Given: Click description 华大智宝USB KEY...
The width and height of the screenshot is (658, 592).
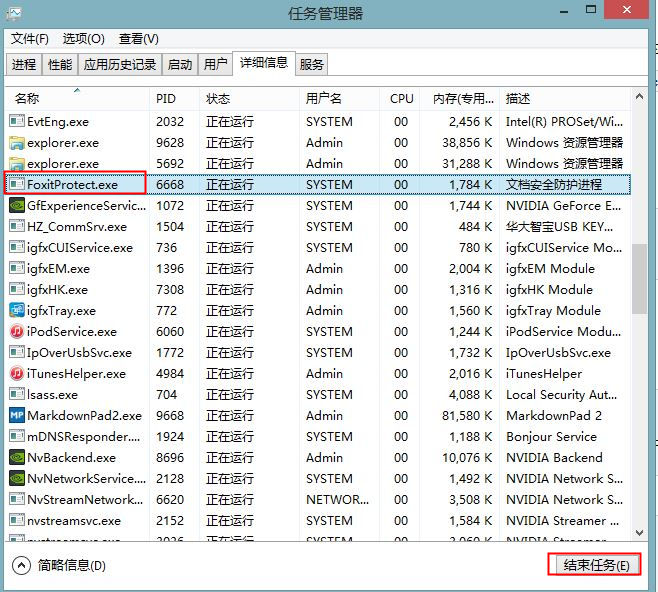Looking at the screenshot, I should pyautogui.click(x=559, y=227).
